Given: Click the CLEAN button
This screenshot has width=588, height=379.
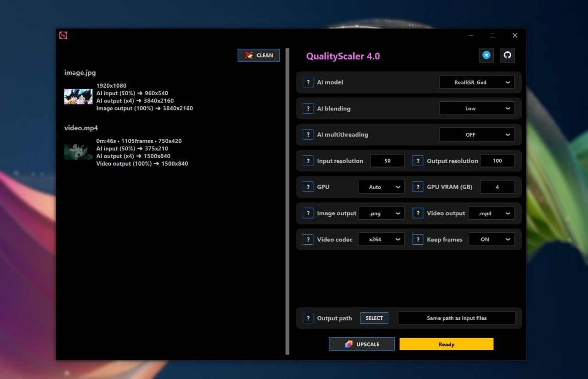Looking at the screenshot, I should tap(259, 55).
